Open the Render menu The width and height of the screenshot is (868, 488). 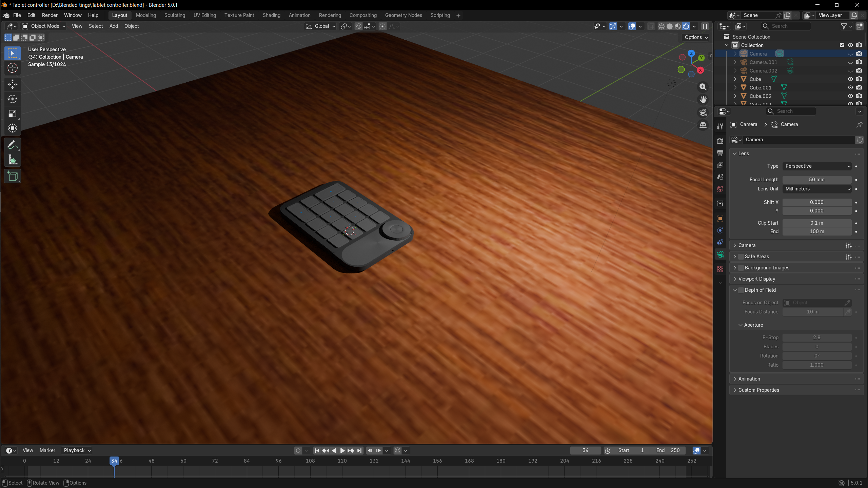click(50, 15)
